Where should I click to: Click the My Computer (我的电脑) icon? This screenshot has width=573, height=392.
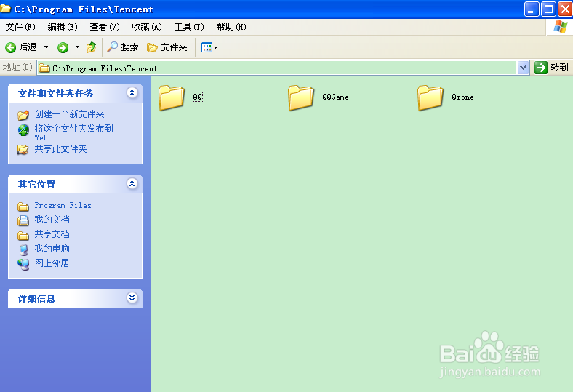click(23, 250)
